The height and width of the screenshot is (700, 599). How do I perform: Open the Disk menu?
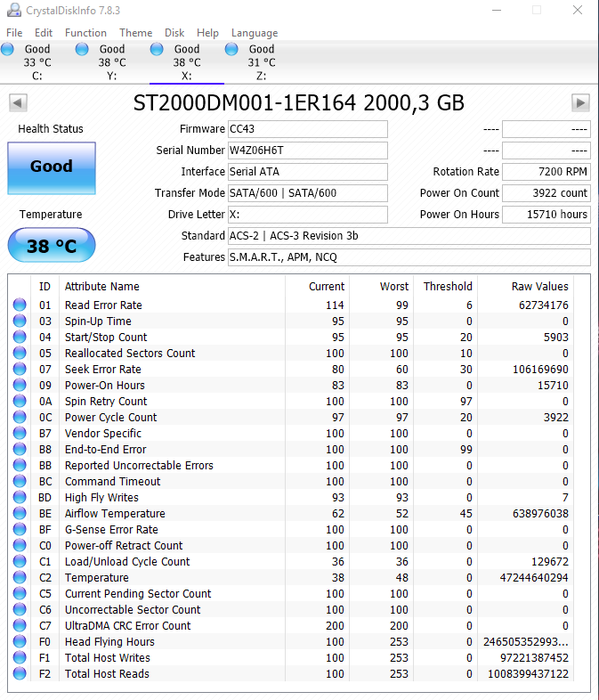pos(174,33)
